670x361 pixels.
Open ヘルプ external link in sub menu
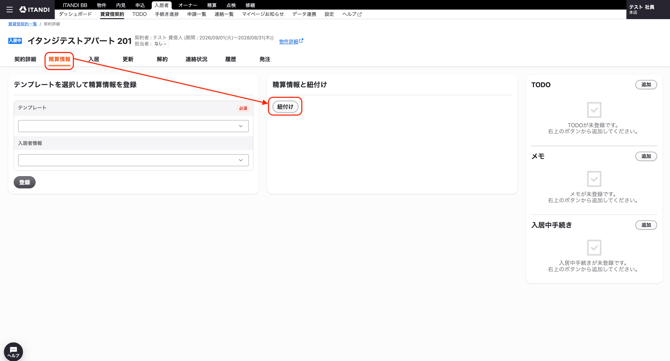coord(352,14)
